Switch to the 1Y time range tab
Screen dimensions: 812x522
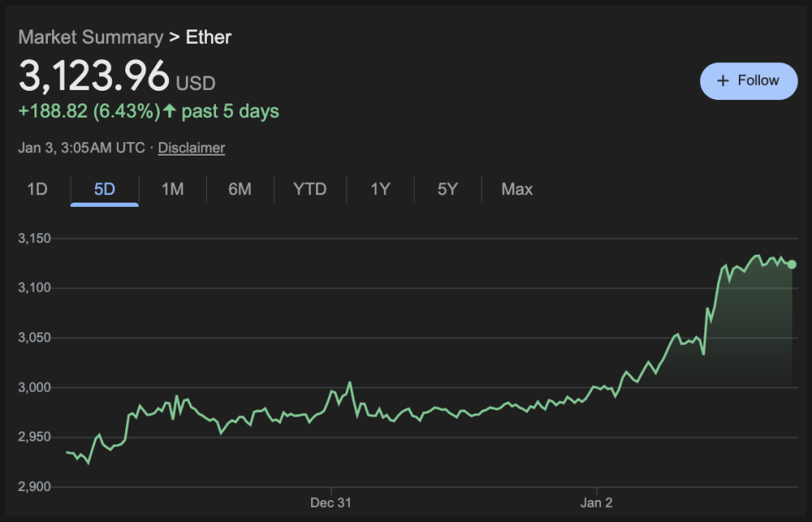click(x=380, y=189)
